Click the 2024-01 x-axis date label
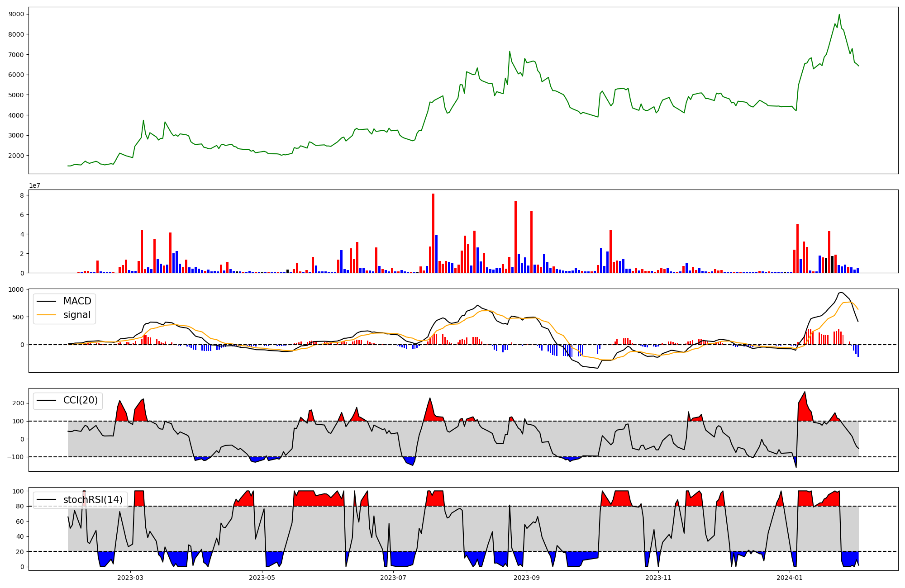The height and width of the screenshot is (588, 905). [x=789, y=578]
